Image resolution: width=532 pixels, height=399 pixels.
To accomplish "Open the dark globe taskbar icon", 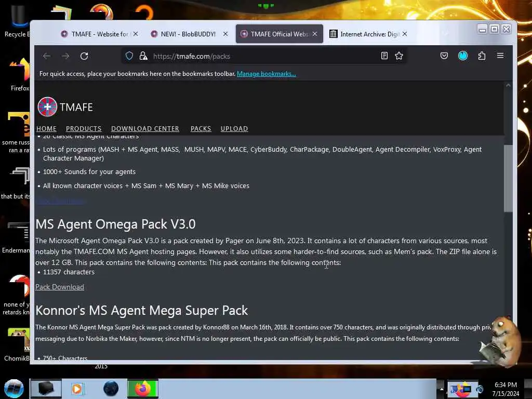I will tap(111, 389).
